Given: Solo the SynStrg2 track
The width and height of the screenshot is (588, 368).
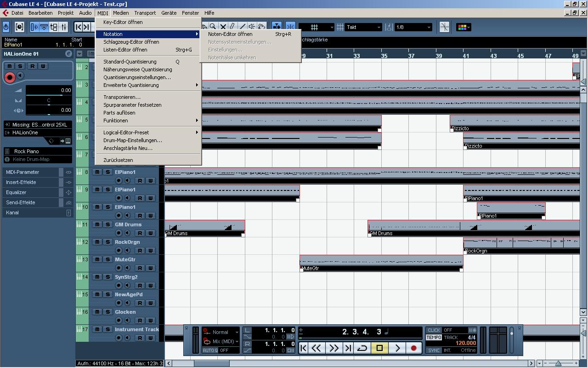Looking at the screenshot, I should coord(107,277).
